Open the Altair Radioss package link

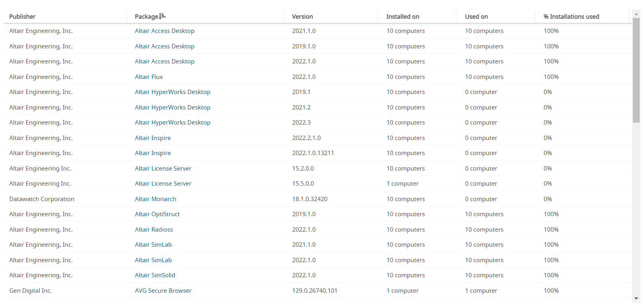coord(154,230)
